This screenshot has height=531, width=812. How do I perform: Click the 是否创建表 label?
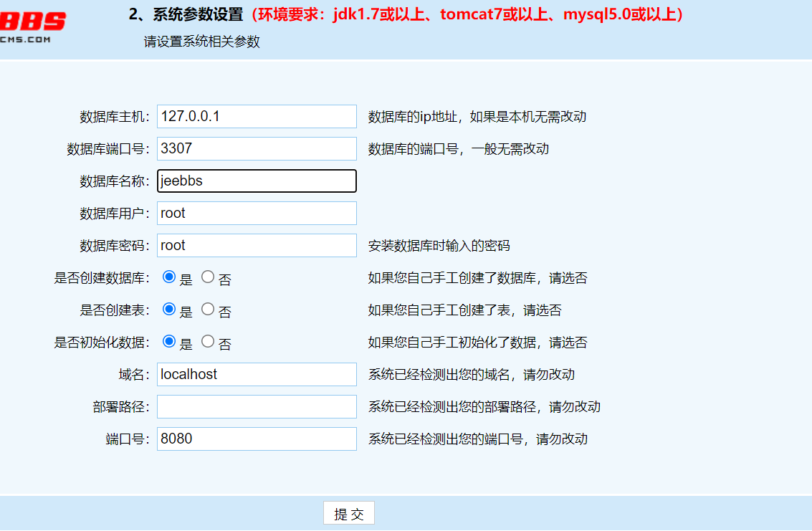click(x=115, y=310)
